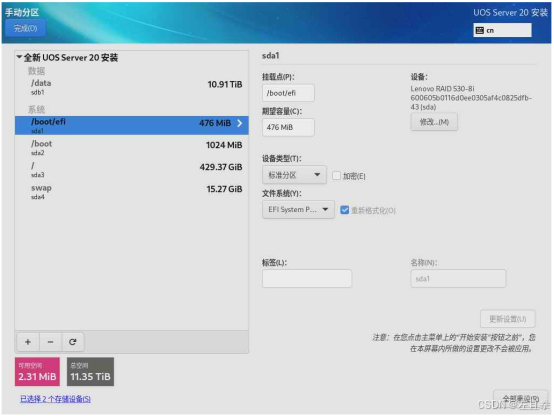Viewport: 554px width, 416px height.
Task: Click the 完成(D) done button
Action: pyautogui.click(x=25, y=28)
